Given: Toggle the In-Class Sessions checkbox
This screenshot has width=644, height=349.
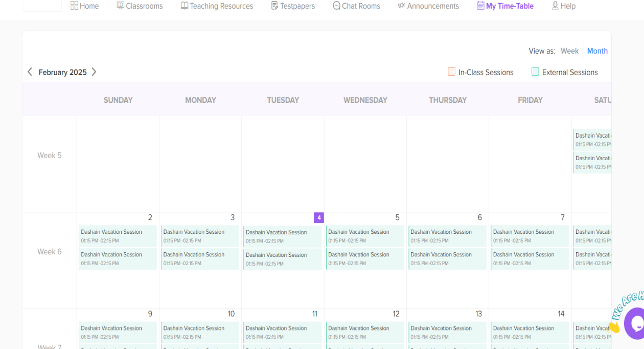Looking at the screenshot, I should click(452, 72).
